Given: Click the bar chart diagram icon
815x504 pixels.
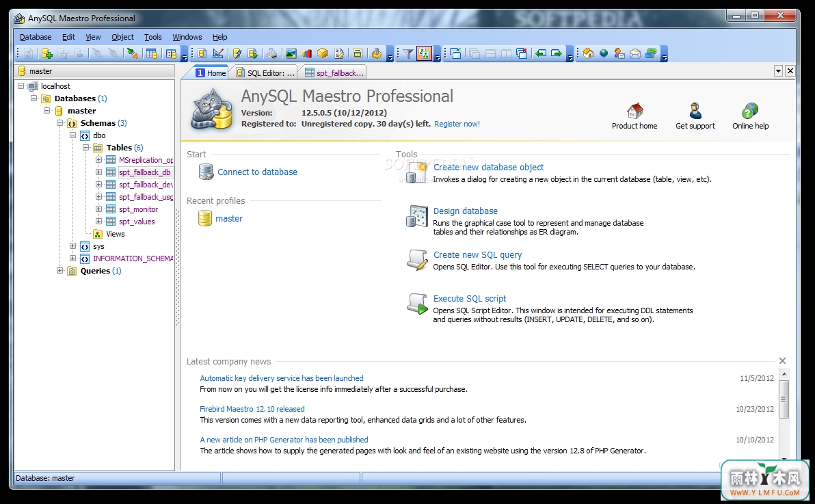Looking at the screenshot, I should coord(307,53).
